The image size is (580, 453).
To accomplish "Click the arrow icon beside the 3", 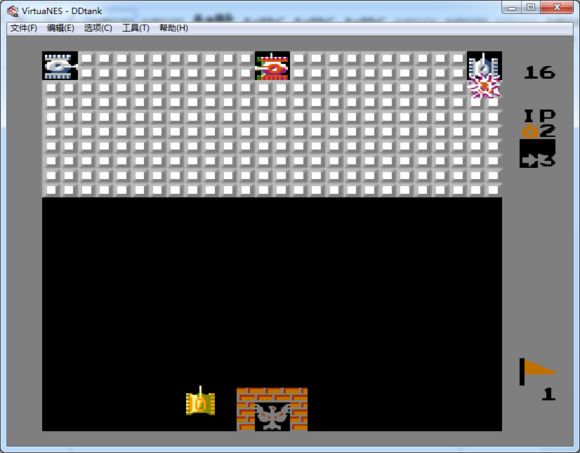I will (529, 160).
